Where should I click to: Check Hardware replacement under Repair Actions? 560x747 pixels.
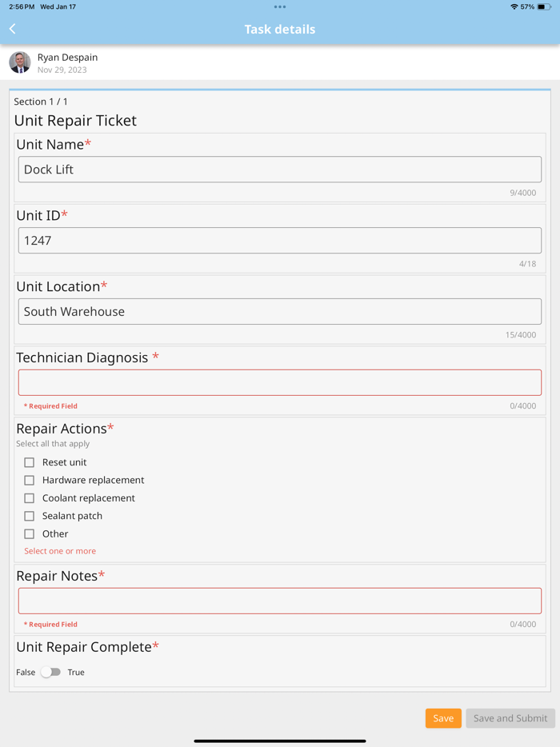tap(30, 480)
